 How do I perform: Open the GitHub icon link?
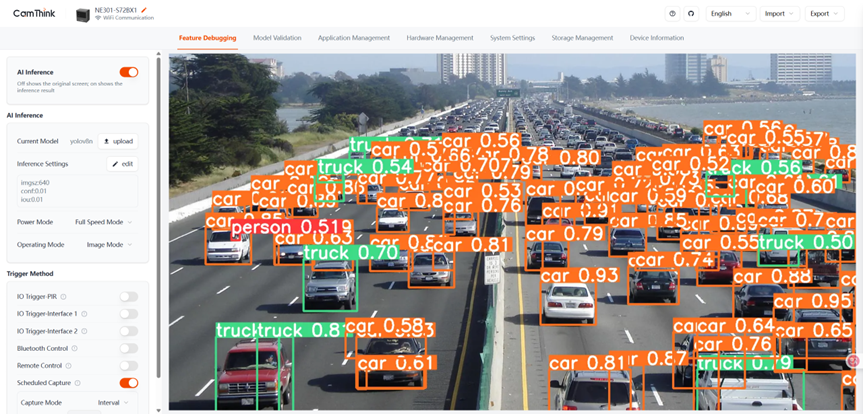click(x=691, y=14)
